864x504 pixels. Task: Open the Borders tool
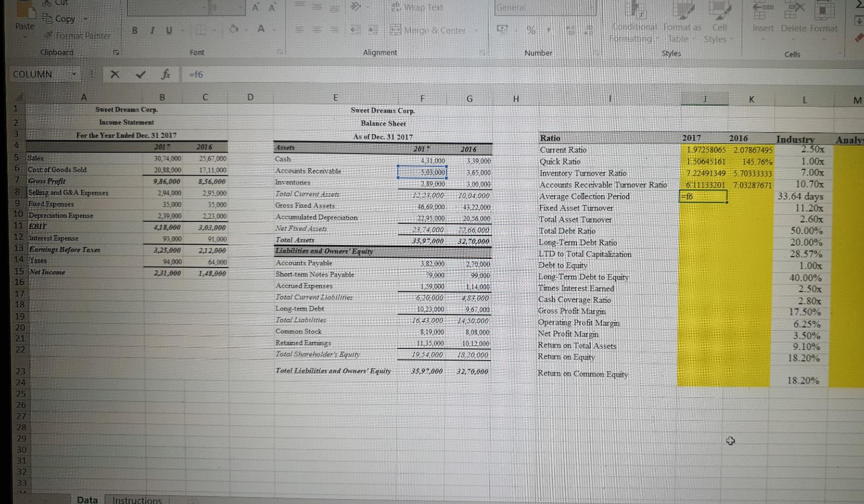click(x=201, y=30)
